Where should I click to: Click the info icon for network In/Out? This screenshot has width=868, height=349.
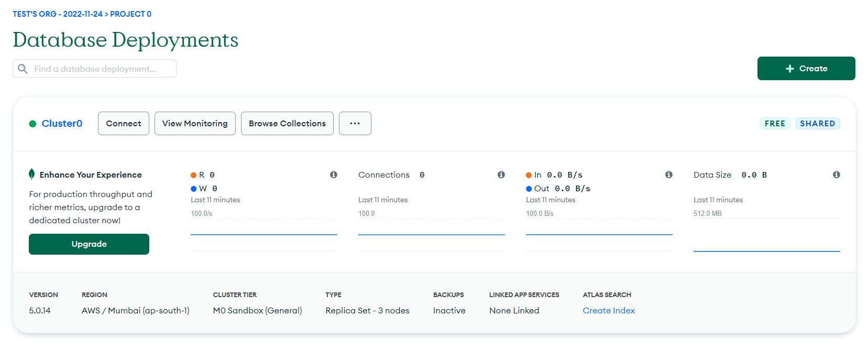(669, 174)
